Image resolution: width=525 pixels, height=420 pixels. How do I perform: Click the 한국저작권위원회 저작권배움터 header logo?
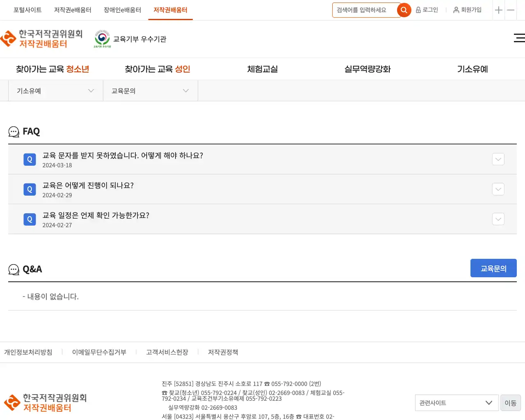(x=42, y=39)
